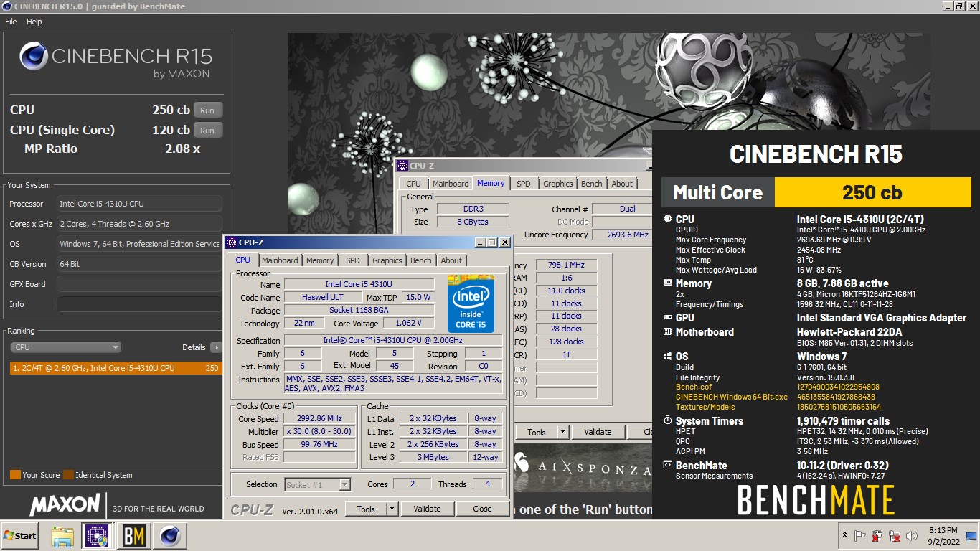Image resolution: width=980 pixels, height=551 pixels.
Task: Open Windows Explorer from the taskbar
Action: pyautogui.click(x=62, y=535)
